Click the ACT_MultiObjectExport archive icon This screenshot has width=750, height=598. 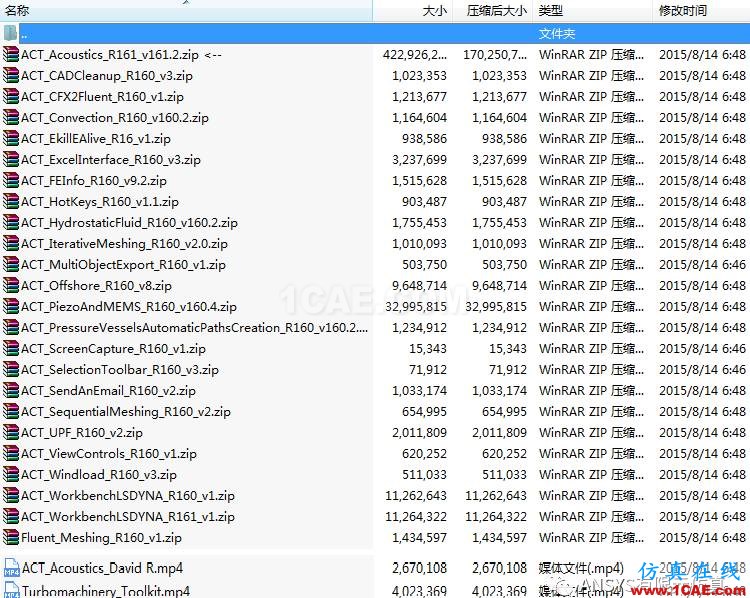point(11,265)
